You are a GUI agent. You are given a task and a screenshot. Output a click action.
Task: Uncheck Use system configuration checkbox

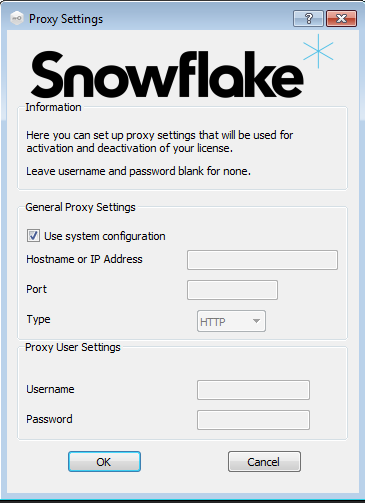[33, 236]
